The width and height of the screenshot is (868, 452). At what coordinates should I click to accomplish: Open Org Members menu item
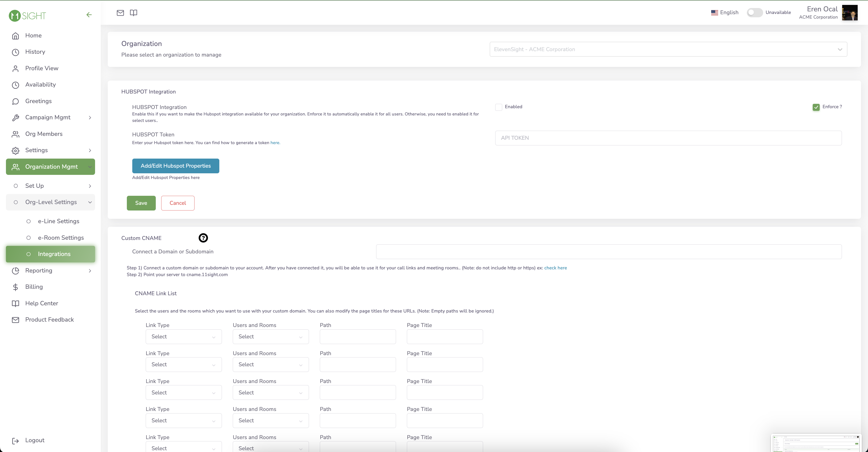click(x=50, y=134)
